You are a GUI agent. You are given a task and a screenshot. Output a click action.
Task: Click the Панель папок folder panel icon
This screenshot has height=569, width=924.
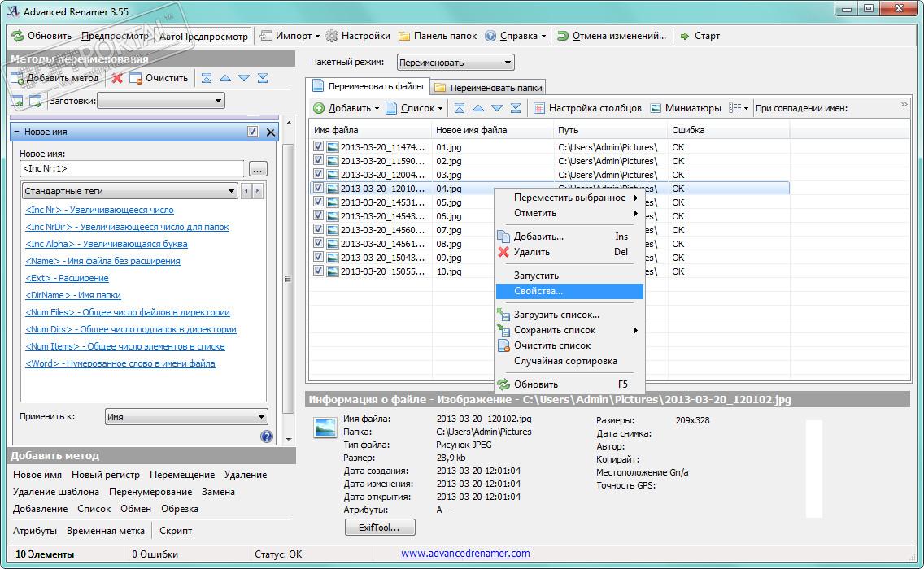coord(404,36)
